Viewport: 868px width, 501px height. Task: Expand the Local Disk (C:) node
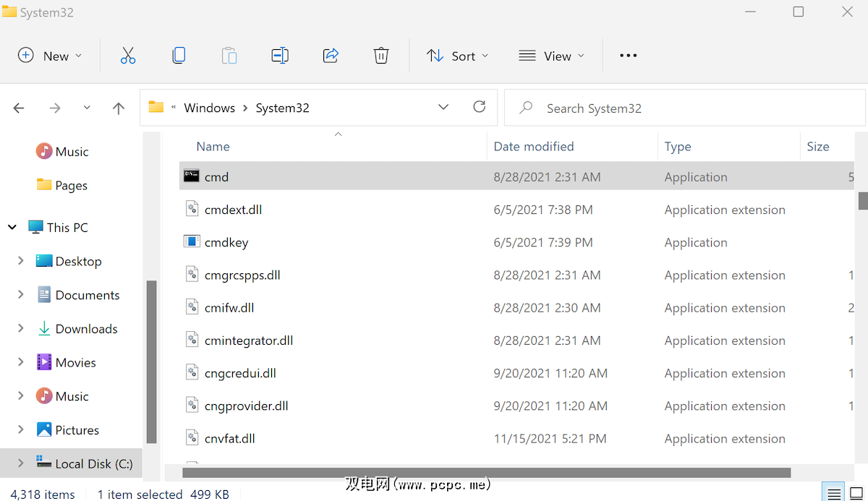tap(21, 463)
